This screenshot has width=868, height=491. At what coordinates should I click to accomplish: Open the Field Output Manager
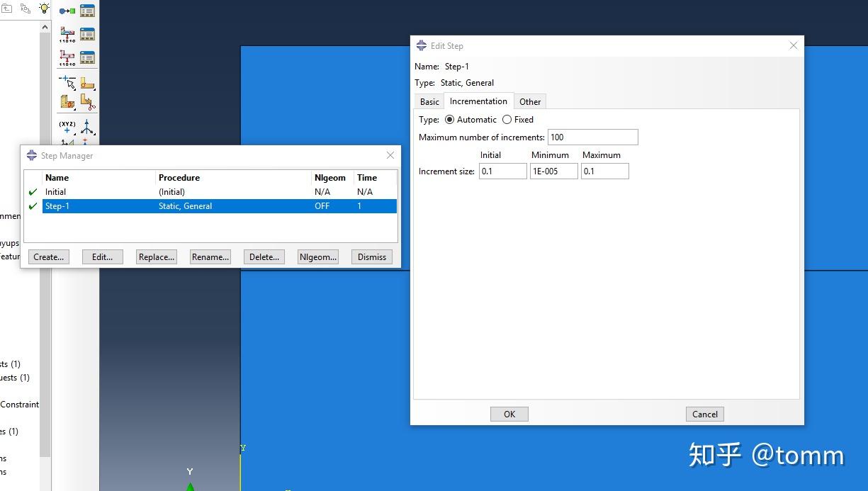[86, 33]
